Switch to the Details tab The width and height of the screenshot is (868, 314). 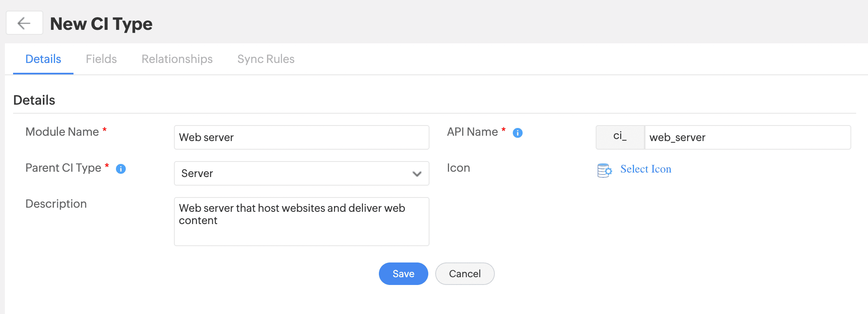click(x=43, y=59)
